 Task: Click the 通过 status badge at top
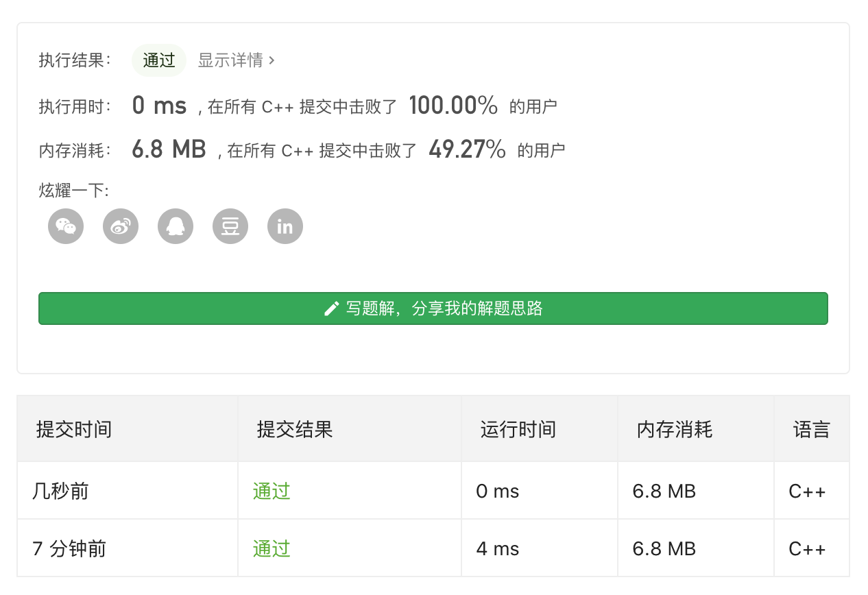pyautogui.click(x=159, y=60)
